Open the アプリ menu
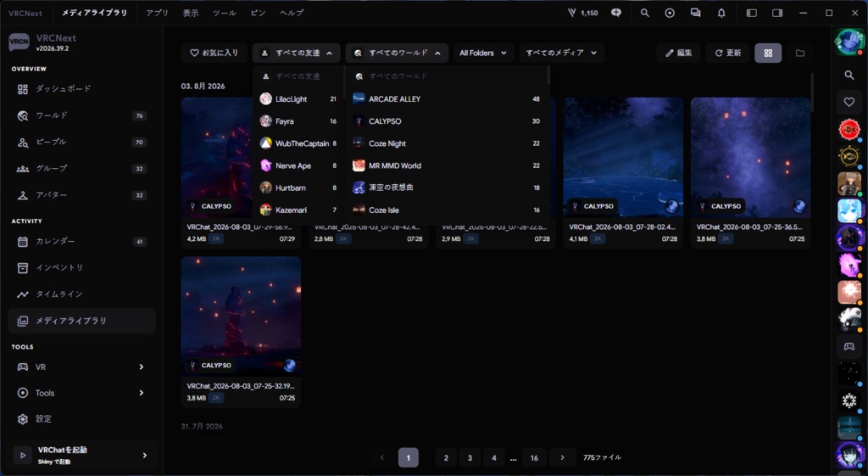 [x=157, y=13]
